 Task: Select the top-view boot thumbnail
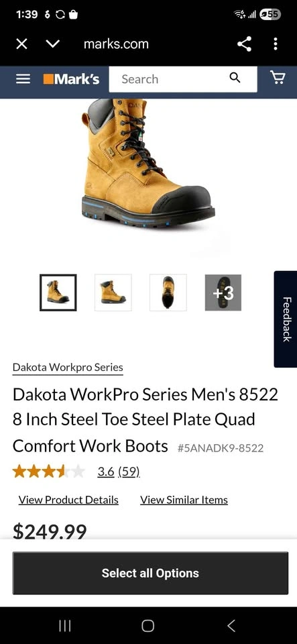pos(168,292)
